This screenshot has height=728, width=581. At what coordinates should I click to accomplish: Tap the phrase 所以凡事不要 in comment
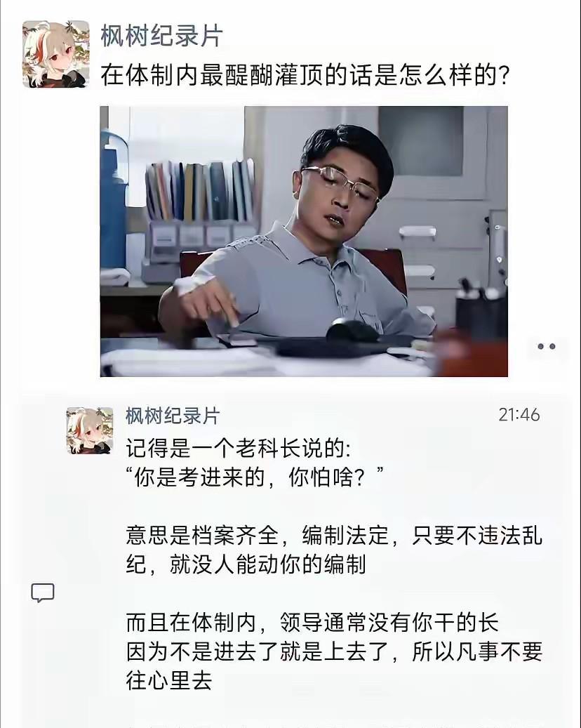pos(477,652)
